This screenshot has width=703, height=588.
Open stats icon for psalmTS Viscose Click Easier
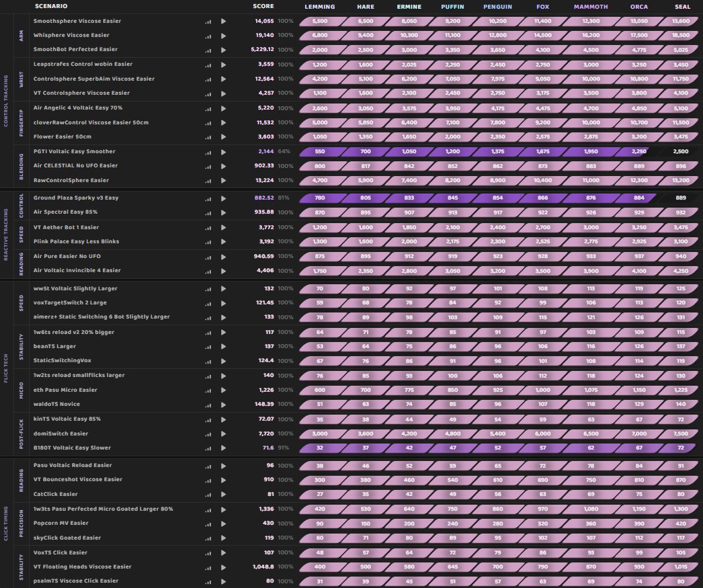point(208,582)
